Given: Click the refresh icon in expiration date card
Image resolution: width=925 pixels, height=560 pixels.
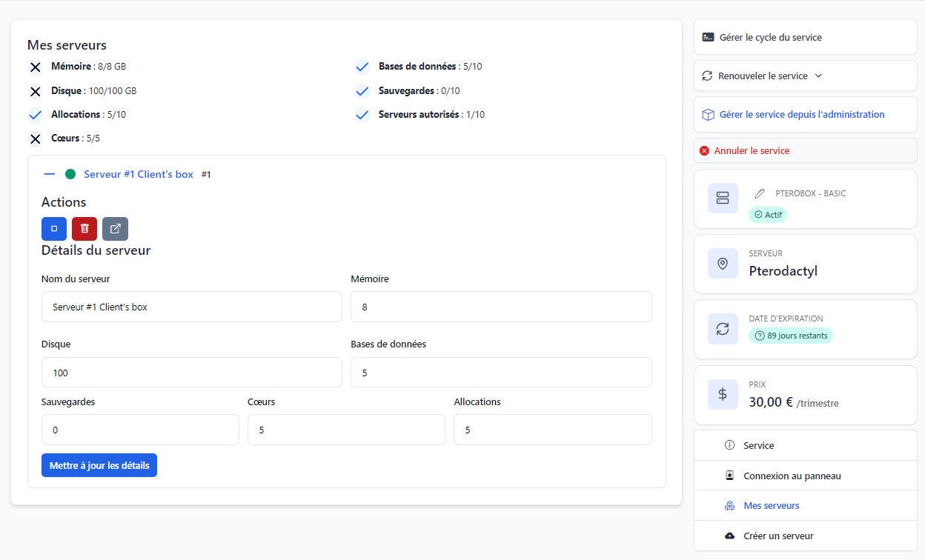Looking at the screenshot, I should point(723,329).
